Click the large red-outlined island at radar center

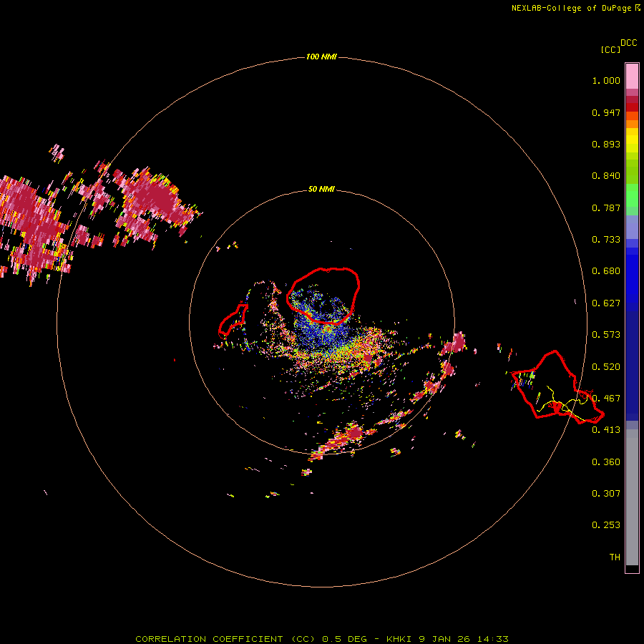coord(323,296)
